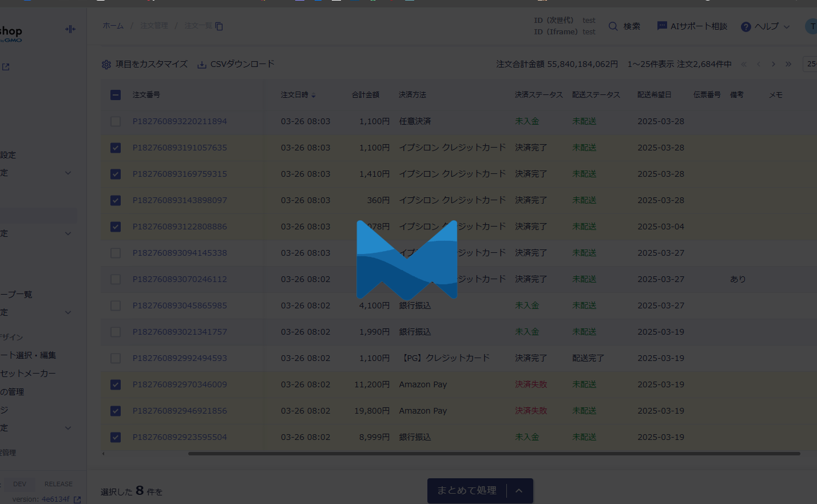This screenshot has height=504, width=817.
Task: Click the 任意決済 payment method cell
Action: (415, 121)
